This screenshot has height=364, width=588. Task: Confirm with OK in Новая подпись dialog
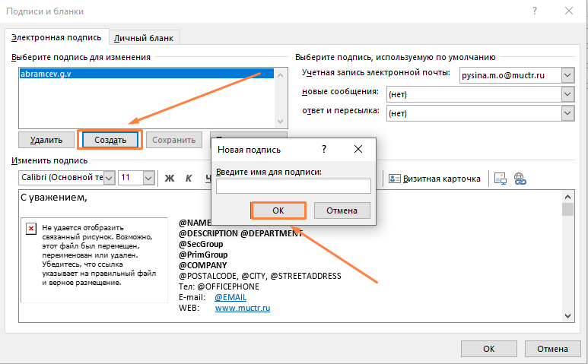point(278,210)
